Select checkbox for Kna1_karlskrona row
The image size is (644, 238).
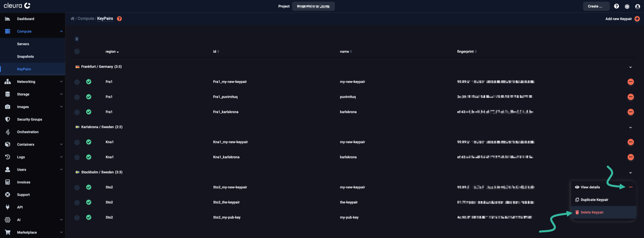pos(77,157)
